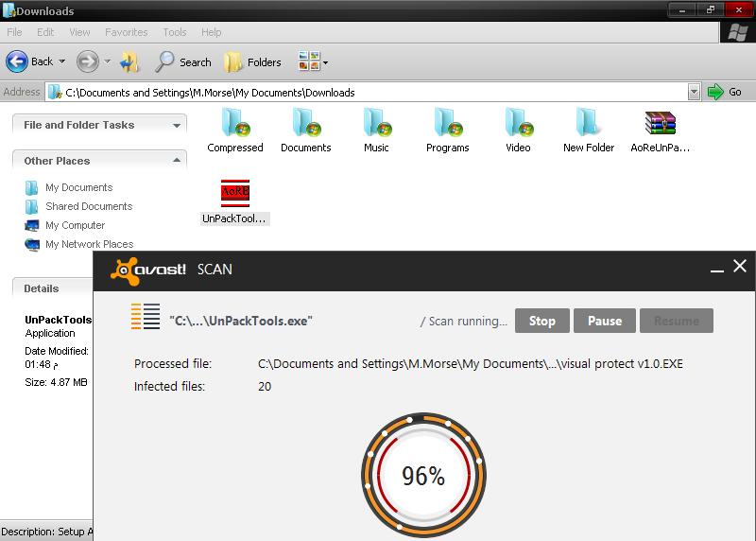Viewport: 756px width, 541px height.
Task: Click the Up folder icon
Action: pyautogui.click(x=129, y=62)
